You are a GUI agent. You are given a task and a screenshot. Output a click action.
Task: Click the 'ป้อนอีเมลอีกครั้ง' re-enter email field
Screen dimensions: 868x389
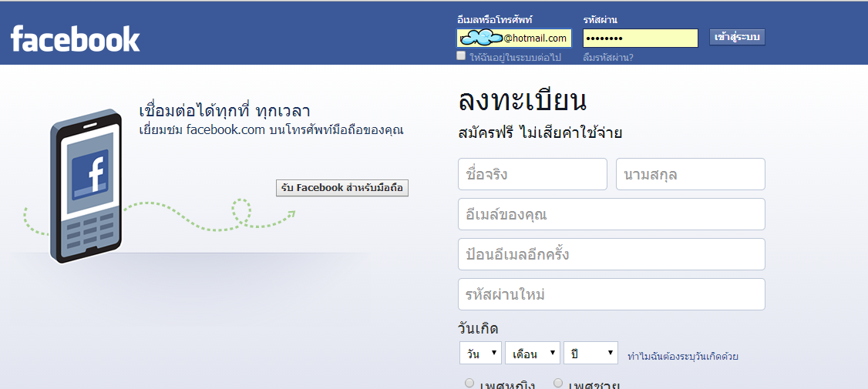612,254
